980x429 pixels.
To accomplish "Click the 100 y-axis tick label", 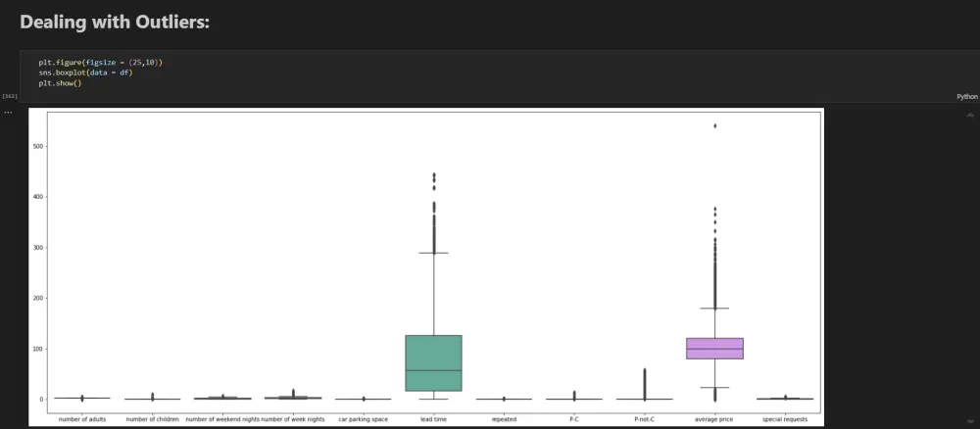I will (x=37, y=349).
